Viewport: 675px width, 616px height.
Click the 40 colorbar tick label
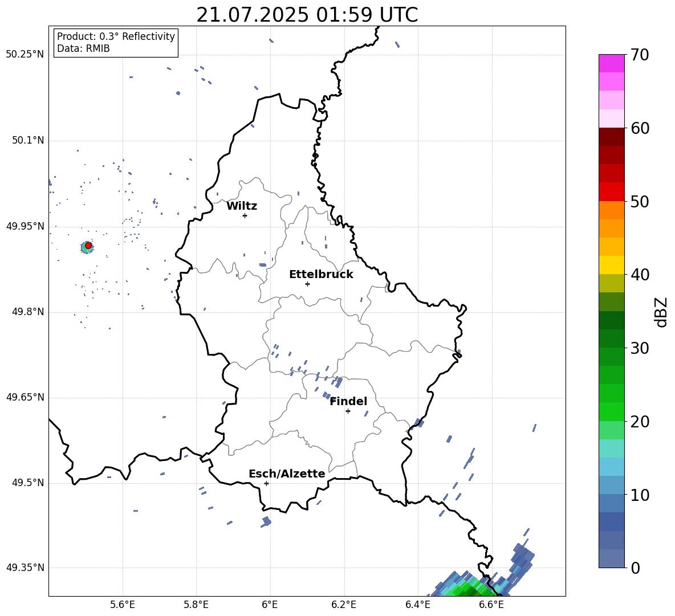(x=640, y=275)
